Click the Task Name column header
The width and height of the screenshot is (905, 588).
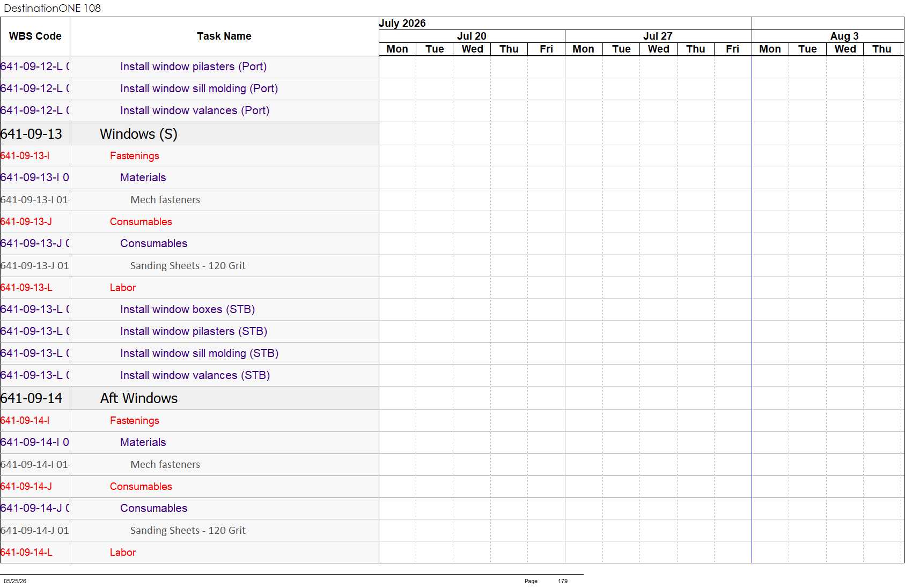tap(224, 36)
